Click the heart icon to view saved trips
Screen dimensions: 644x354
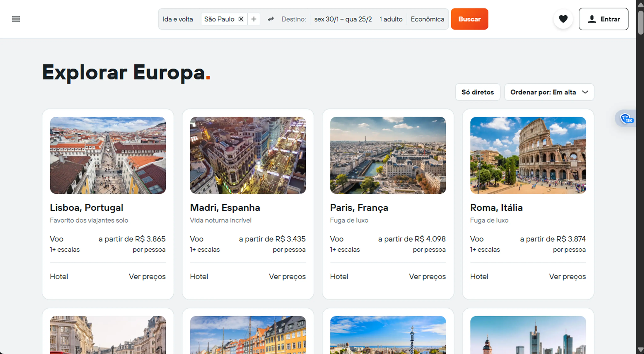click(563, 19)
